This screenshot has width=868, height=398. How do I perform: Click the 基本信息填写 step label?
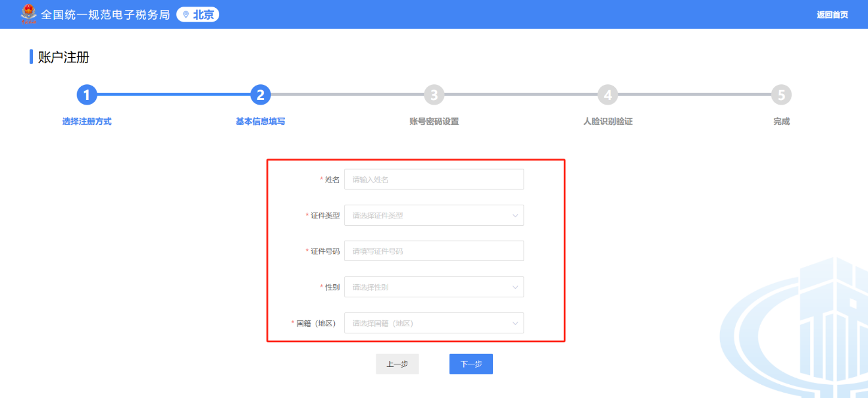pyautogui.click(x=261, y=122)
